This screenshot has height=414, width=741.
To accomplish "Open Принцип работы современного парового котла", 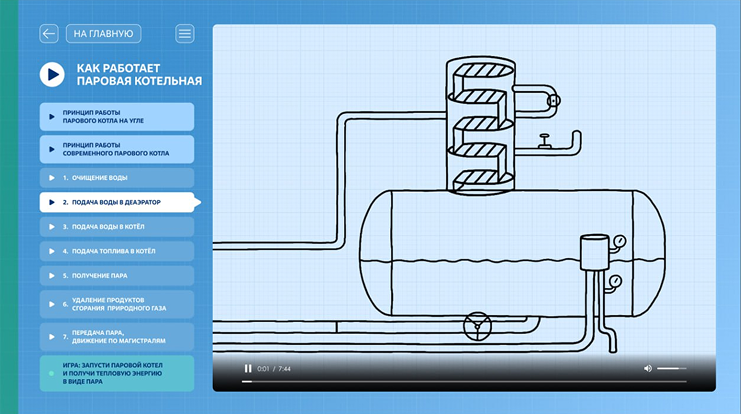I will tap(117, 150).
